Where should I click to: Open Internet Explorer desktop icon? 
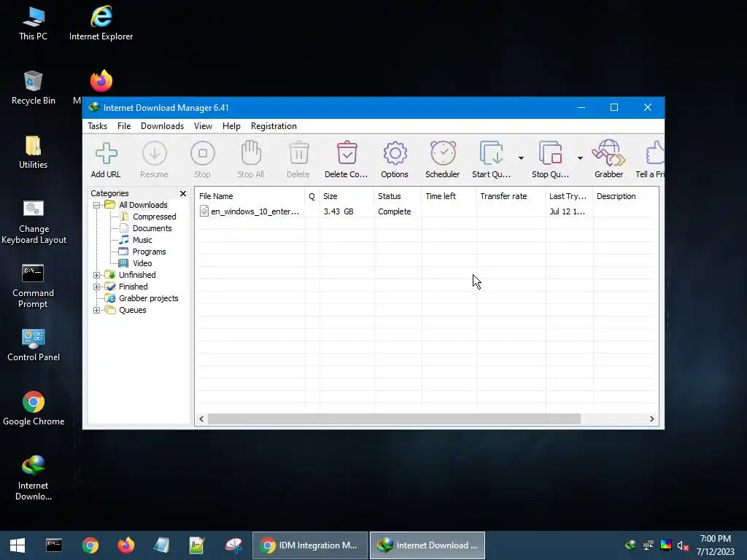point(101,23)
